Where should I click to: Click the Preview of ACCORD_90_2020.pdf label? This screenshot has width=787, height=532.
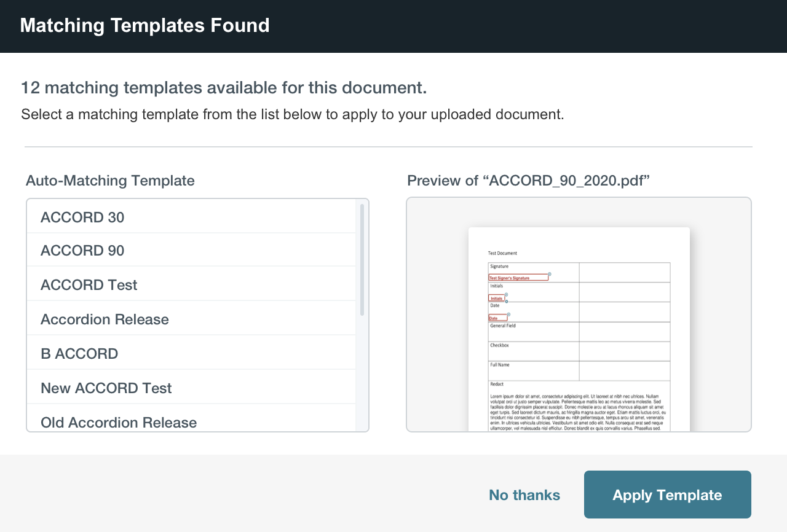(528, 181)
